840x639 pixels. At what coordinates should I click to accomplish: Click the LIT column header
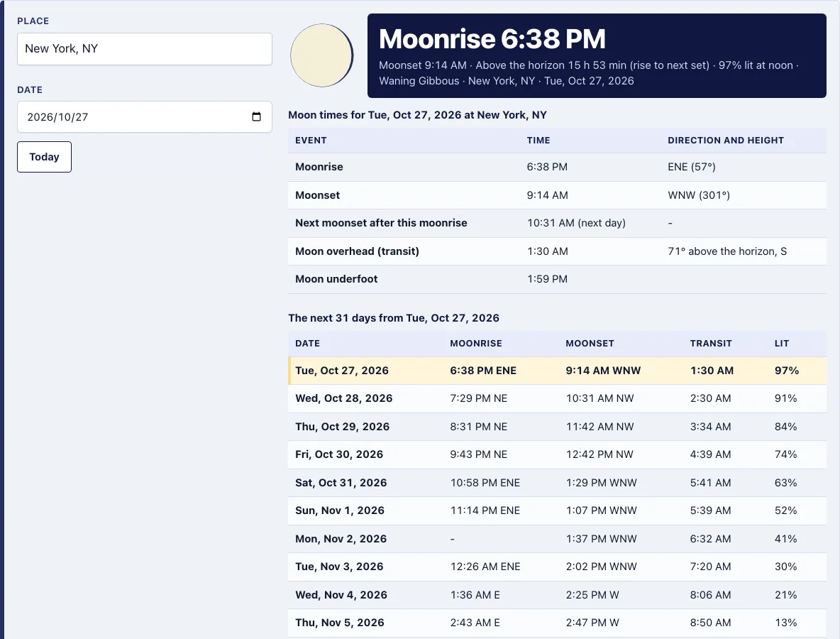click(782, 344)
